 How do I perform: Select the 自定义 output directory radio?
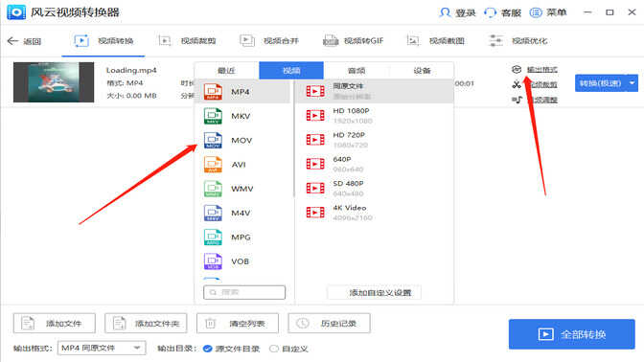tap(273, 349)
